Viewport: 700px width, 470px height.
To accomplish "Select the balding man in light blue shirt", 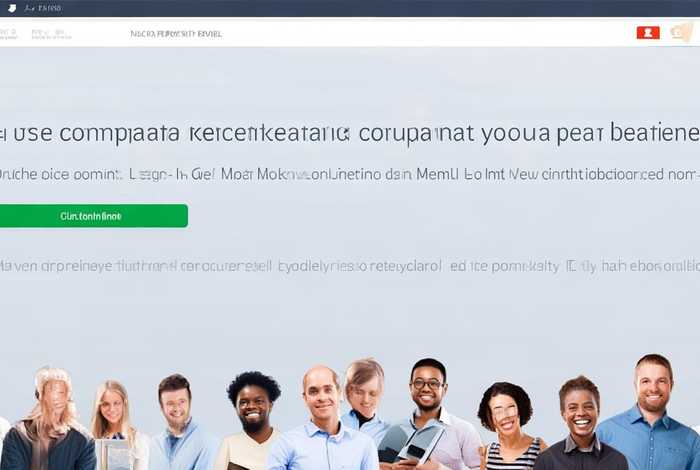I will 322,418.
